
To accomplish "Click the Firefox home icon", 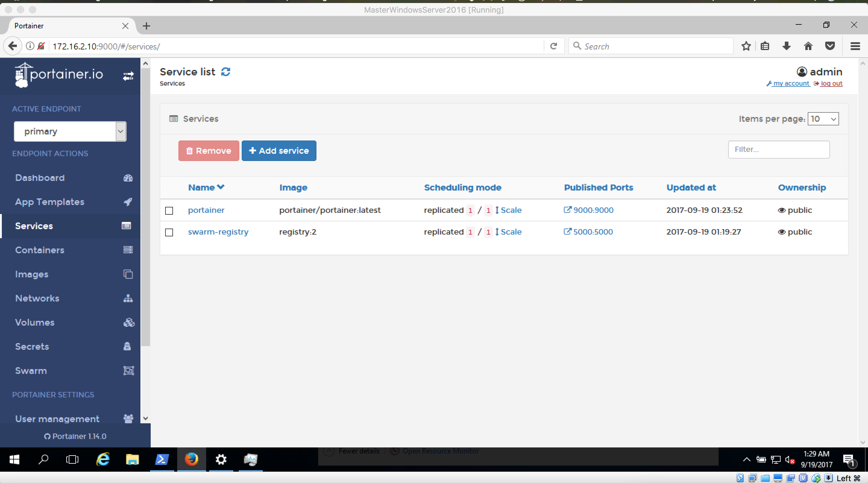I will point(808,46).
